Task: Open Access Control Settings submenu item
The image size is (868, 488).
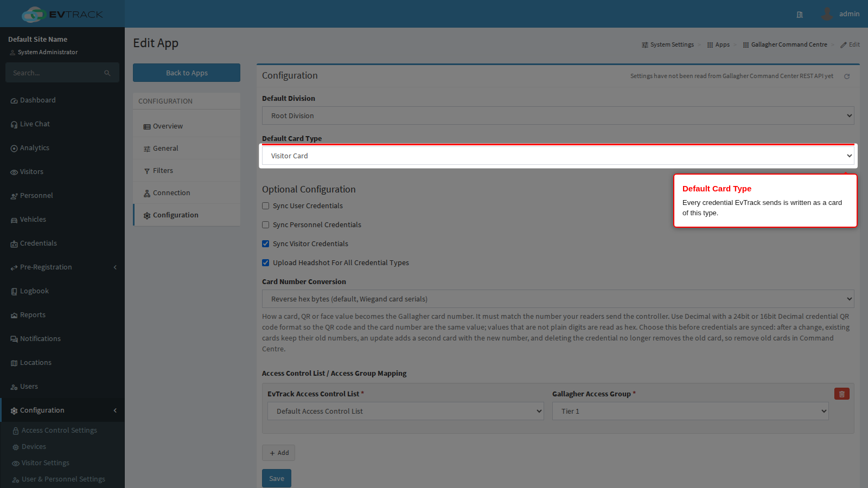Action: [x=62, y=431]
